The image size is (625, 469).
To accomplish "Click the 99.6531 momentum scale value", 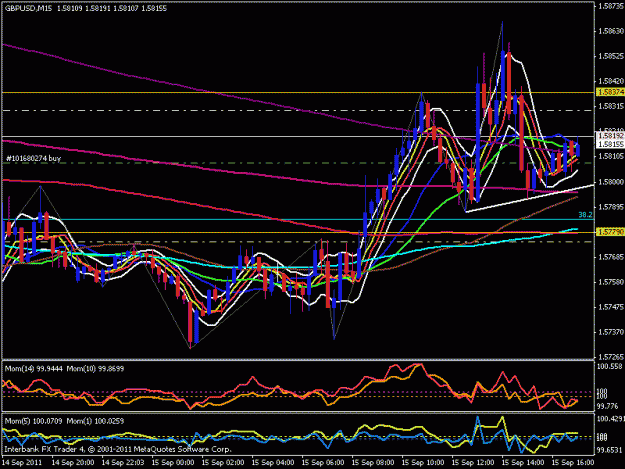I will (609, 450).
